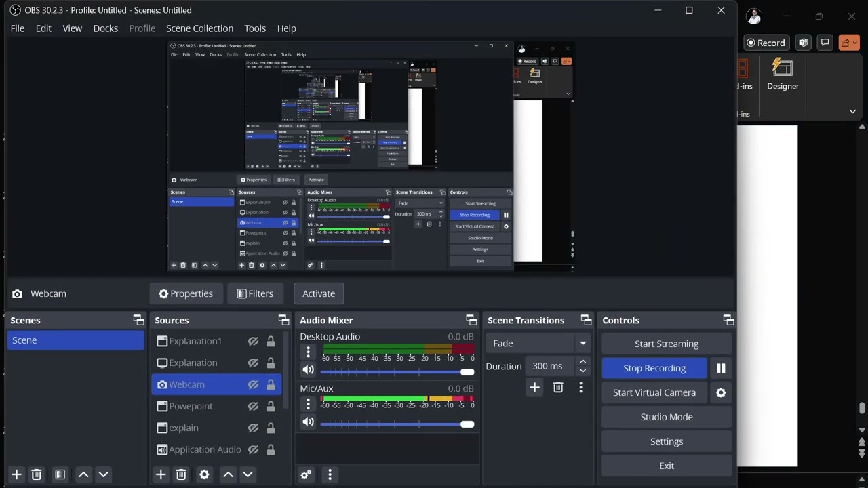Image resolution: width=868 pixels, height=488 pixels.
Task: Toggle visibility of explain source
Action: [253, 428]
